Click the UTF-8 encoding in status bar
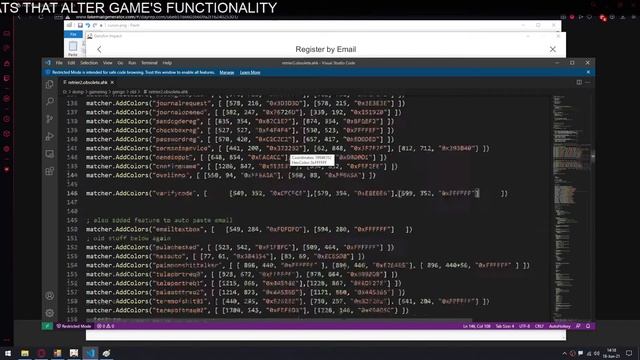This screenshot has width=640, height=360. [524, 326]
